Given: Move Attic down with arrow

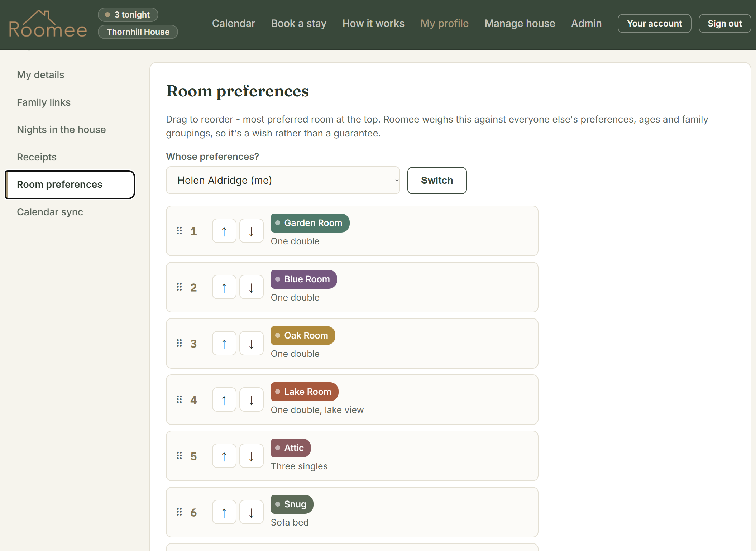Looking at the screenshot, I should pos(252,456).
